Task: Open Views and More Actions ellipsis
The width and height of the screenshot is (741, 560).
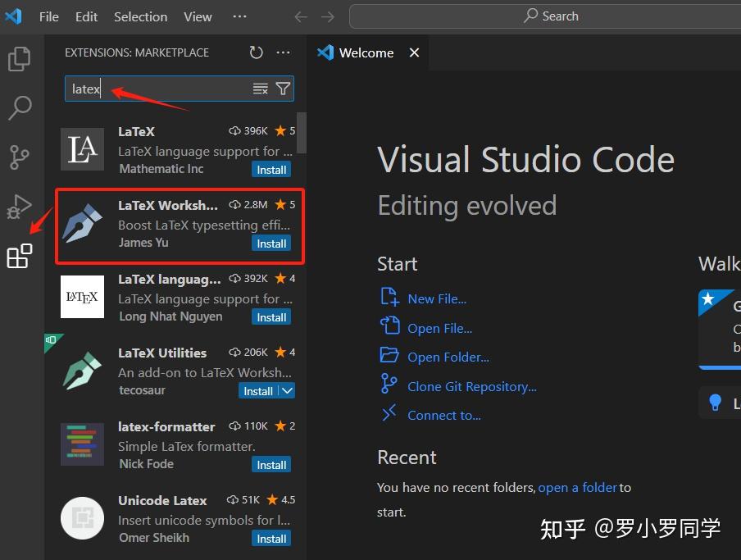Action: click(283, 52)
